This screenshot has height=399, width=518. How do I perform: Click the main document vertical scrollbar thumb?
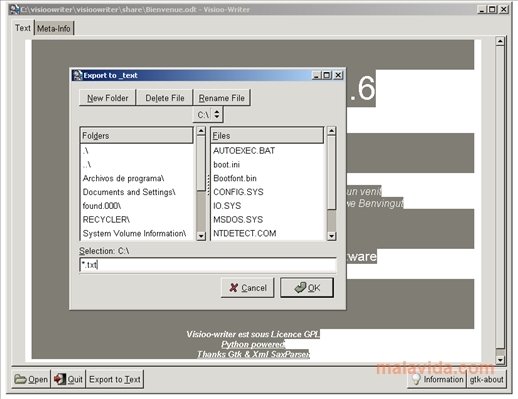coord(500,198)
